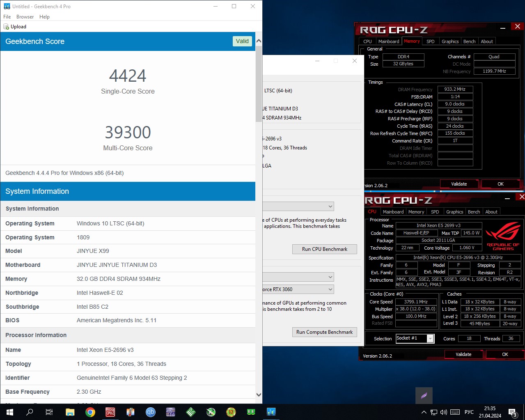
Task: Switch input language РУС indicator
Action: pos(469,412)
